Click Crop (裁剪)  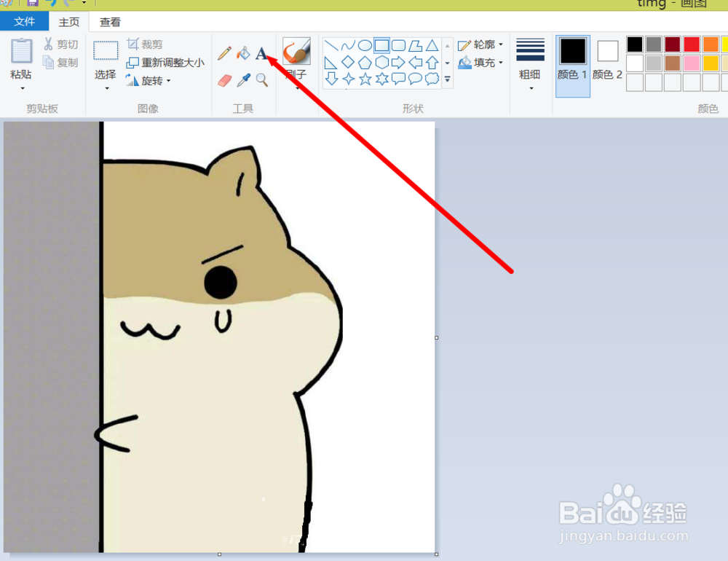[144, 44]
